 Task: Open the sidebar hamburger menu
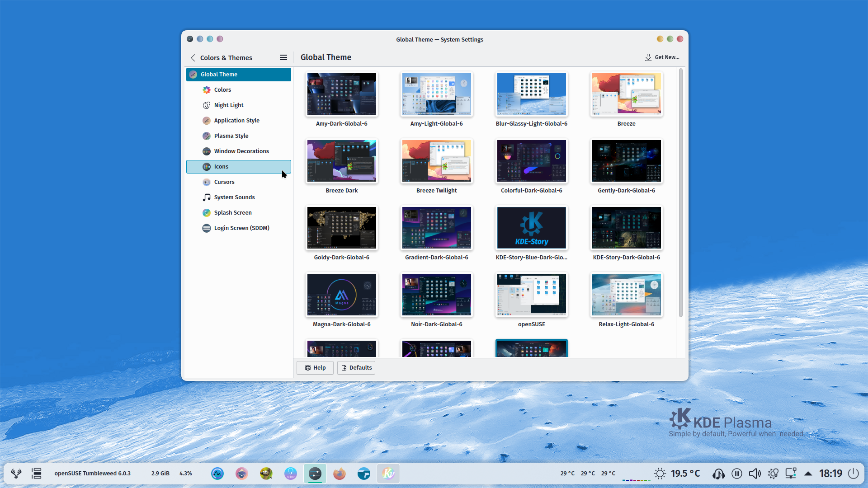click(283, 57)
